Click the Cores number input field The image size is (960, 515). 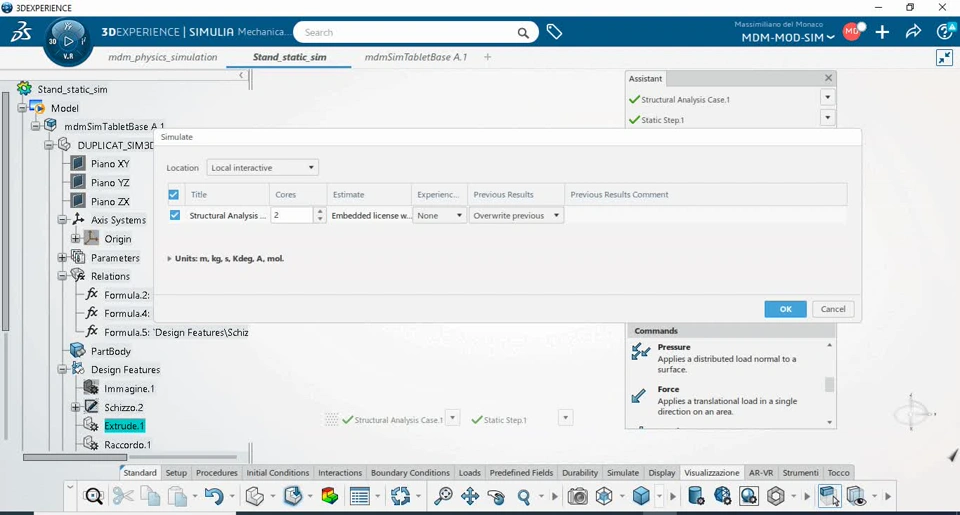[x=293, y=216]
